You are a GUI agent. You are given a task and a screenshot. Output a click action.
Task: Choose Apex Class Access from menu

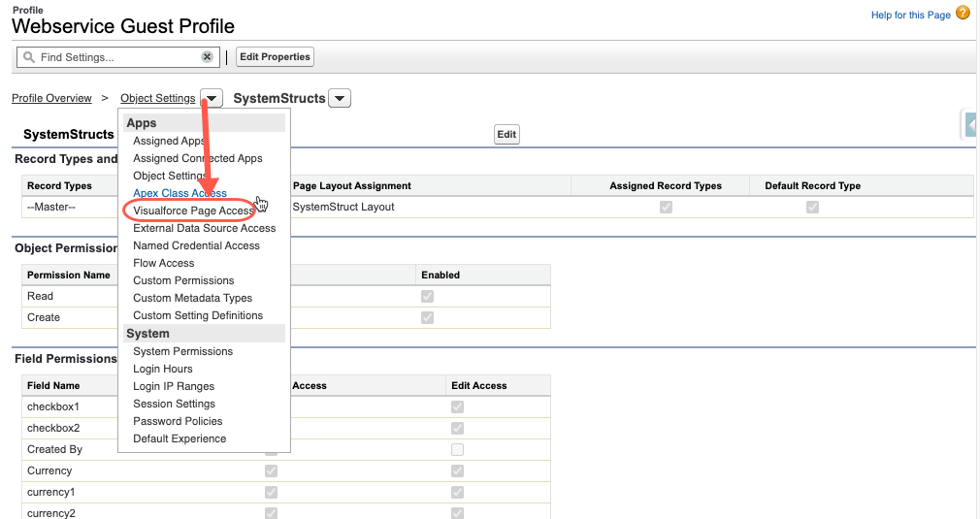[x=180, y=193]
